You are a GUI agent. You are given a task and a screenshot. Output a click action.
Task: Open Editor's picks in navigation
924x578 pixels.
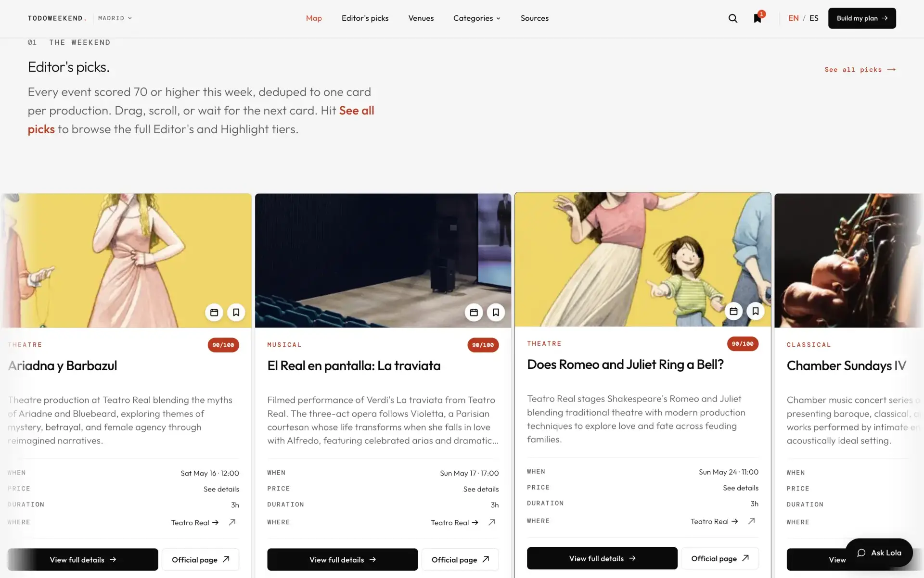coord(365,18)
